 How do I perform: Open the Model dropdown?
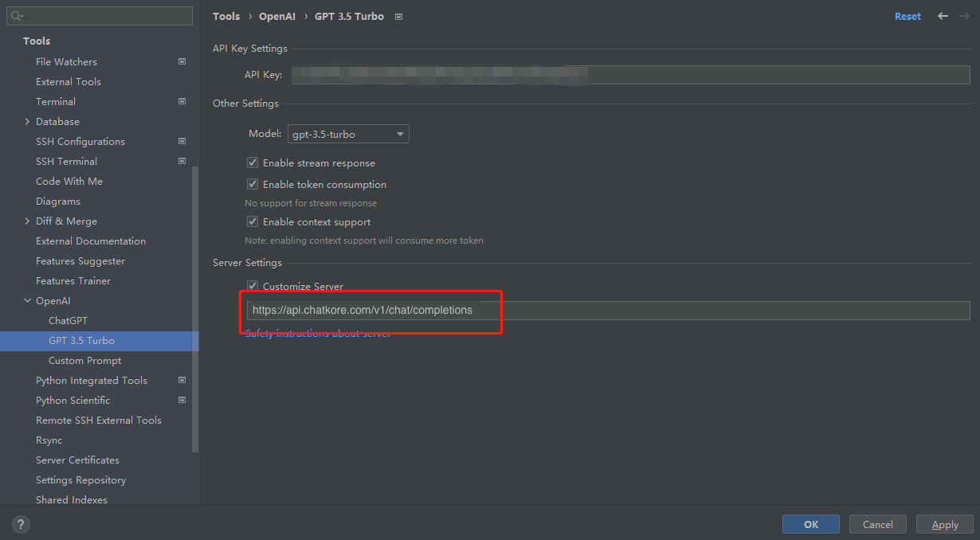[x=348, y=134]
